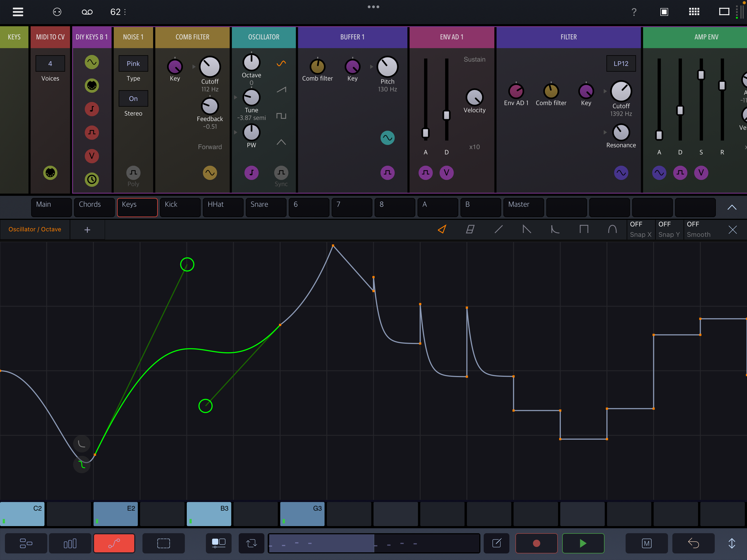
Task: Click the Amp Env Sustain slider handle
Action: tap(701, 75)
